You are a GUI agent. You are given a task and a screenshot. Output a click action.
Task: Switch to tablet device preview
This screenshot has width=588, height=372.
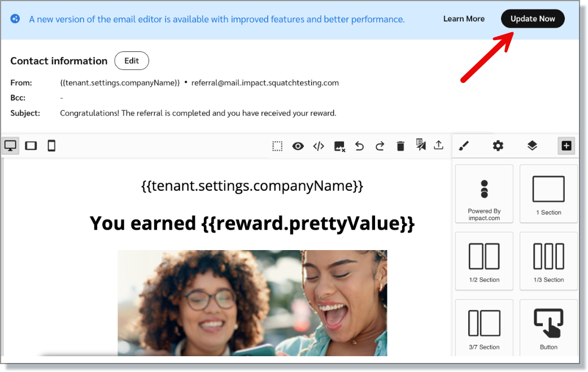pyautogui.click(x=31, y=146)
